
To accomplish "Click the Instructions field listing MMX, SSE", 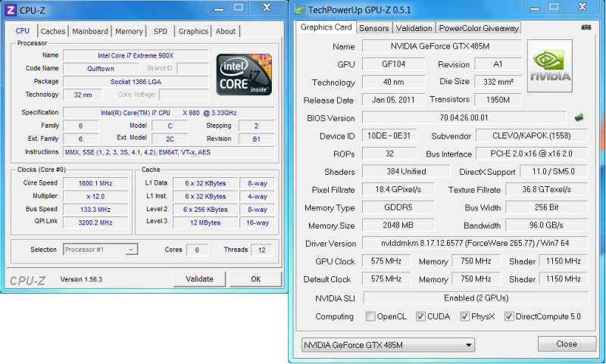I will coord(168,152).
